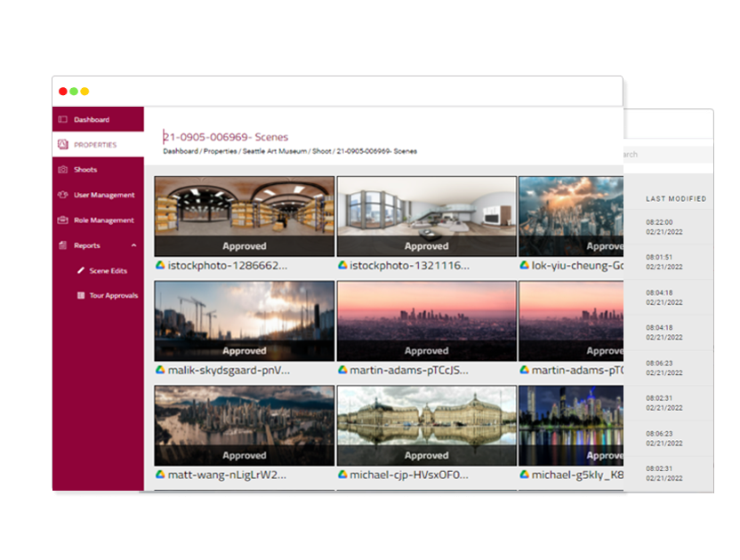This screenshot has height=560, width=740.
Task: Click the Role Management briefcase icon
Action: coord(62,220)
